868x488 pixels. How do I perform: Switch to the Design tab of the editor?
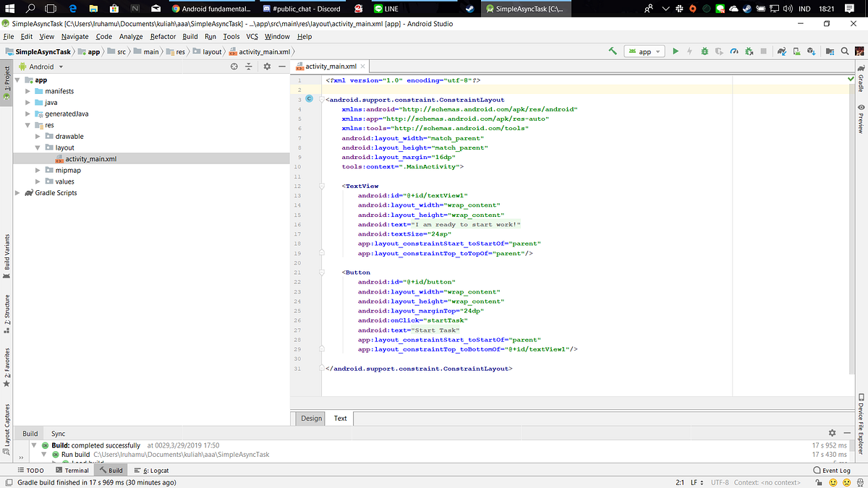(x=310, y=418)
